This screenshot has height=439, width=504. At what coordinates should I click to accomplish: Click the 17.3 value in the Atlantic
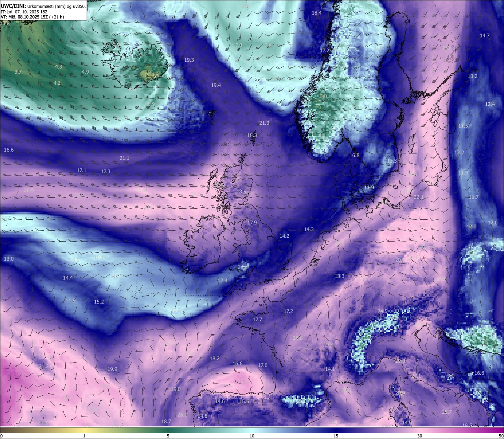(106, 171)
